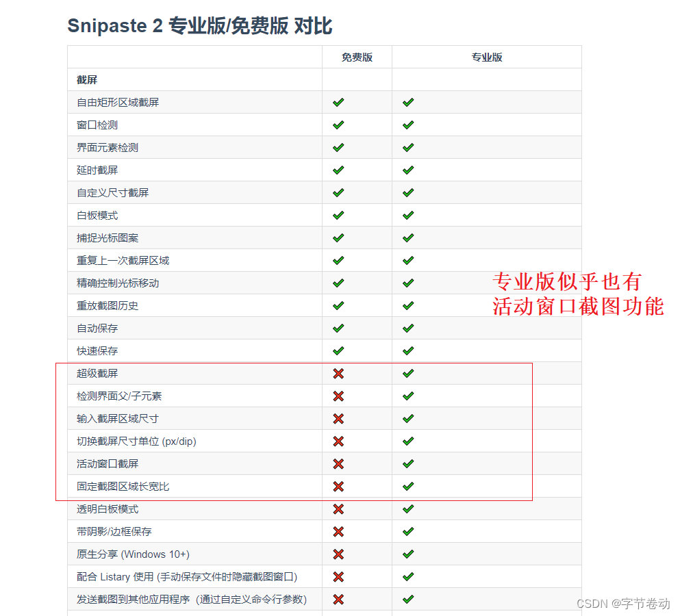Click the page title Snipaste 2 专业版/免费版 对比
Image resolution: width=680 pixels, height=616 pixels.
[200, 25]
